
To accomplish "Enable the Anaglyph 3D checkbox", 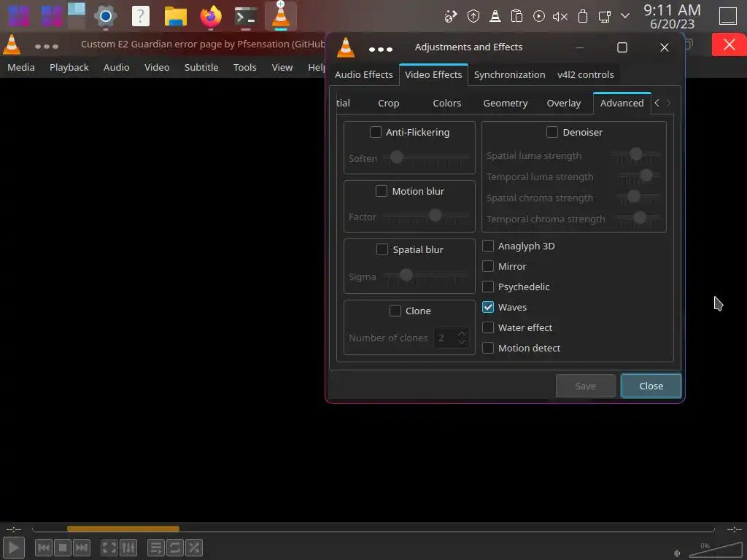I will [x=488, y=246].
